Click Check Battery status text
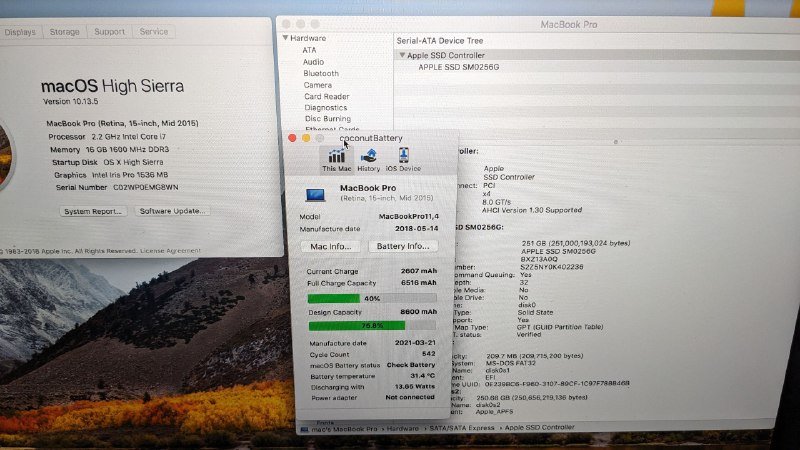The width and height of the screenshot is (800, 450). click(x=411, y=365)
